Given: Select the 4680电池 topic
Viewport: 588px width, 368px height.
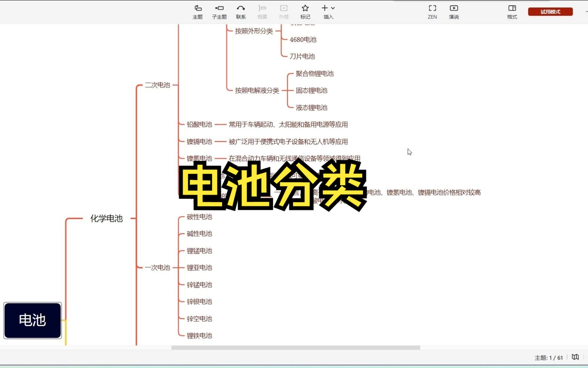Looking at the screenshot, I should [x=303, y=40].
